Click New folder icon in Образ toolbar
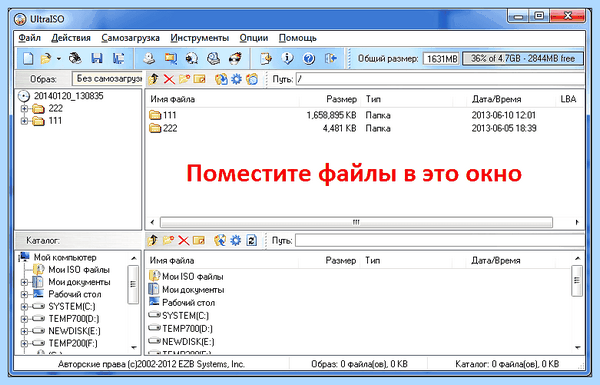The width and height of the screenshot is (600, 385). coord(184,79)
